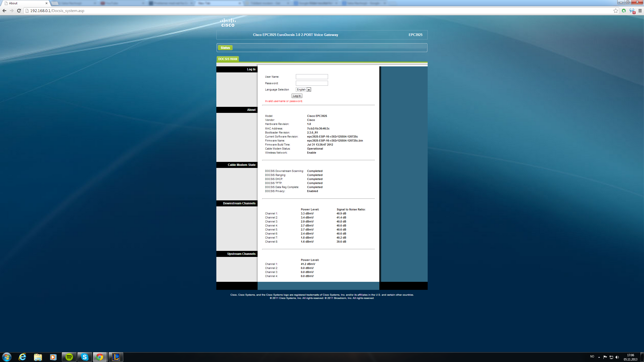The image size is (644, 362).
Task: Click the Chrome taskbar icon
Action: pos(100,357)
